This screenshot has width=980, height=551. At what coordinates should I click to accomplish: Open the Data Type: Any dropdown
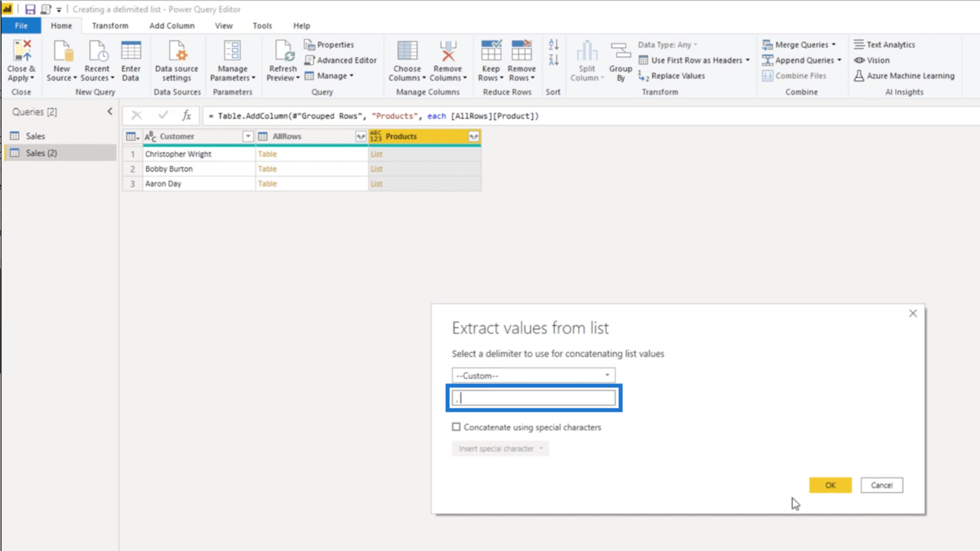coord(667,44)
